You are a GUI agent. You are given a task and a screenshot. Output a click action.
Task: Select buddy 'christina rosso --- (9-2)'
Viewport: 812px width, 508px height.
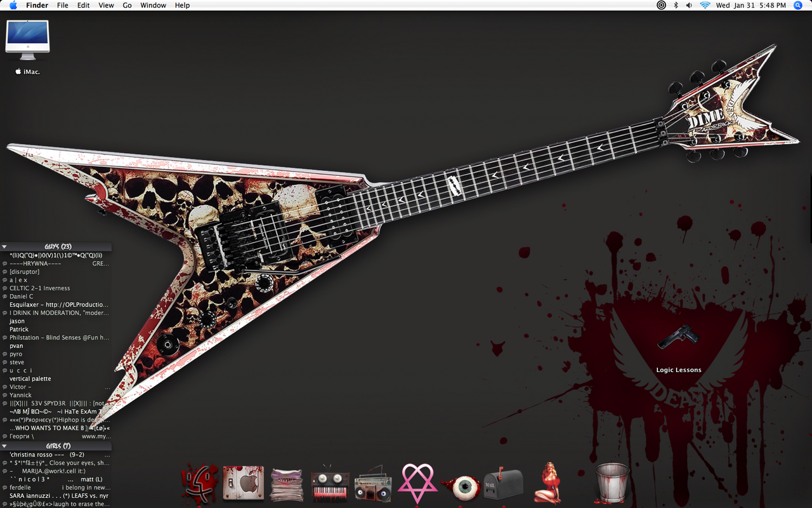56,455
